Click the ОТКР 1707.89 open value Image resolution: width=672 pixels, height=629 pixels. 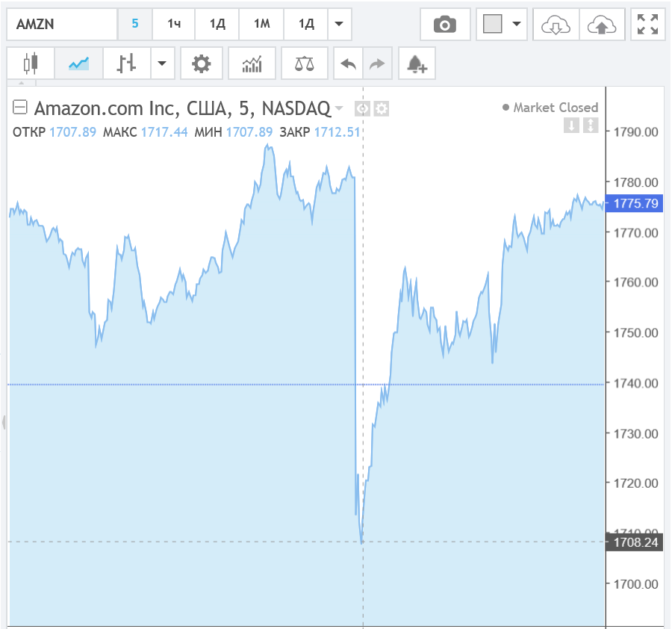(55, 132)
